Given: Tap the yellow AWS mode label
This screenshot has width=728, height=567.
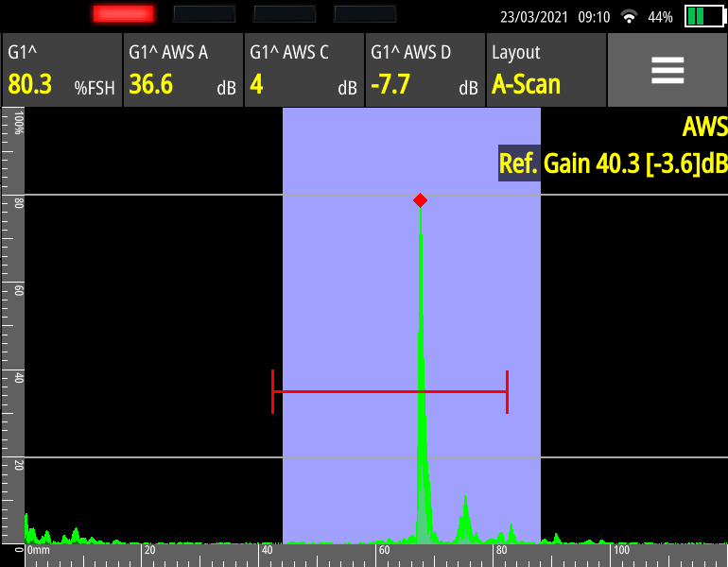Looking at the screenshot, I should pos(703,127).
